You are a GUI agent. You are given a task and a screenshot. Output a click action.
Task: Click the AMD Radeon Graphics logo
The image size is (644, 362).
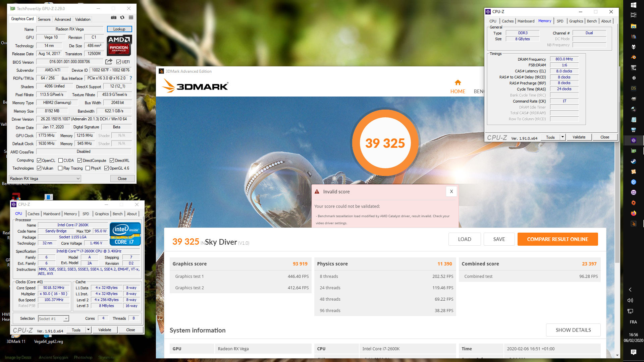pyautogui.click(x=119, y=45)
